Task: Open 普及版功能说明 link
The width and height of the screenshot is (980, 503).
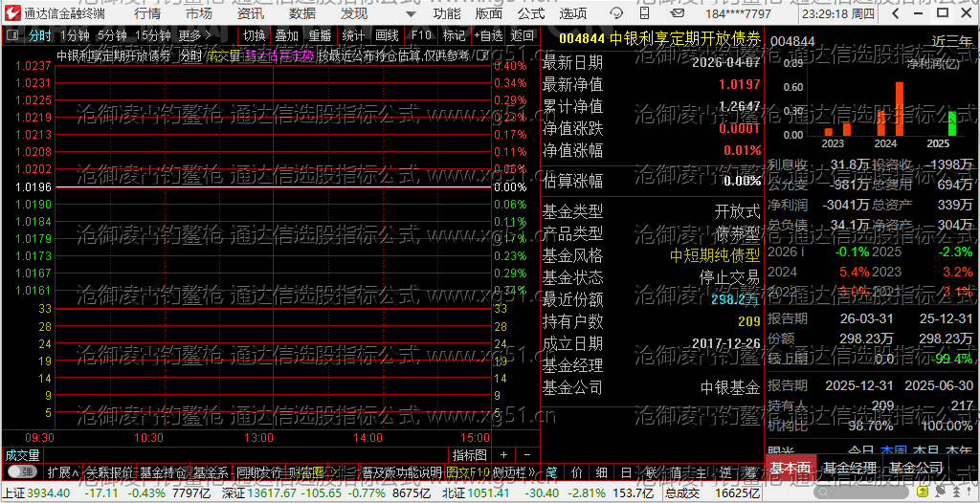Action: point(403,471)
